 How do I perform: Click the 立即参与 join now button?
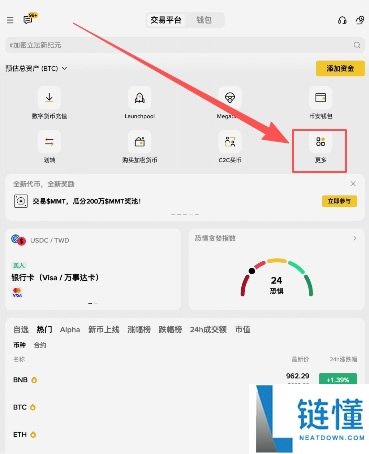click(x=339, y=201)
